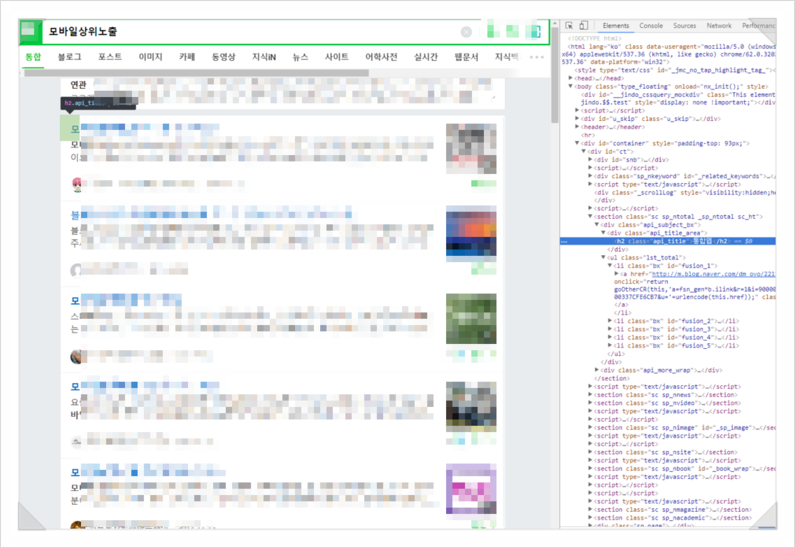Expand the li id="fusion_3" node

[610, 329]
